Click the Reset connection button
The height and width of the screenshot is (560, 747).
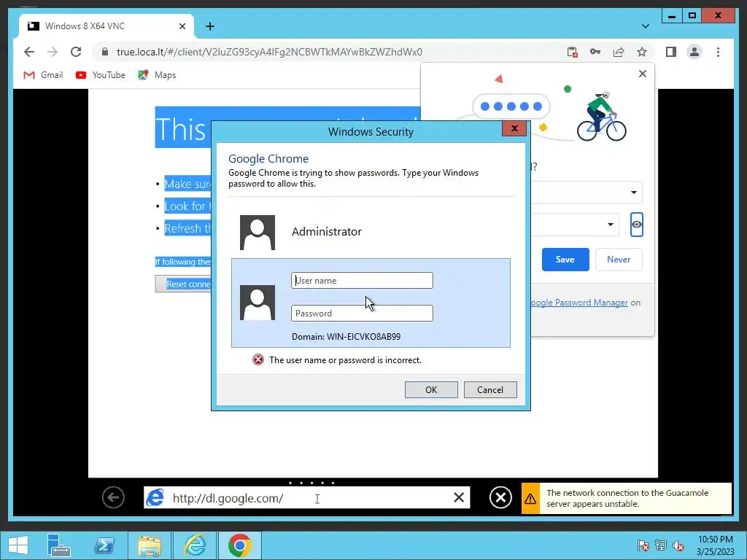183,284
